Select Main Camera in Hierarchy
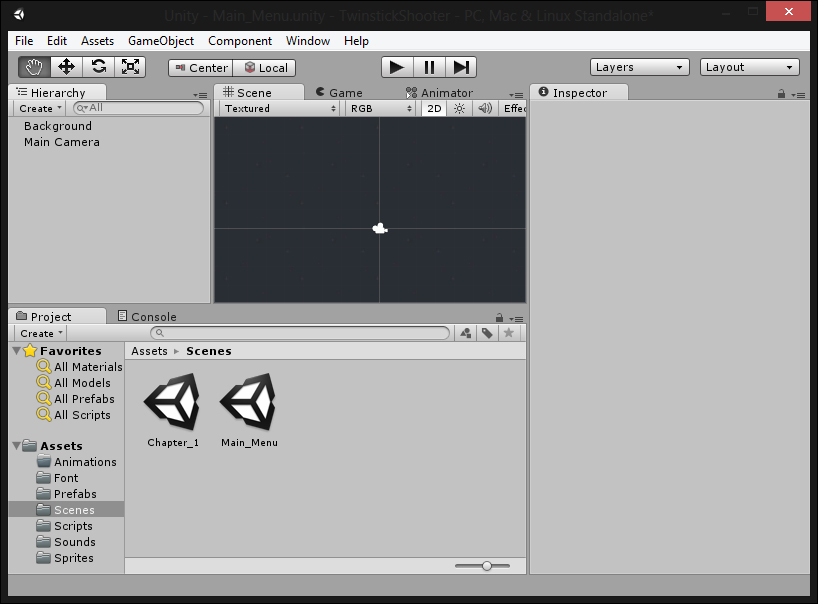 [62, 142]
